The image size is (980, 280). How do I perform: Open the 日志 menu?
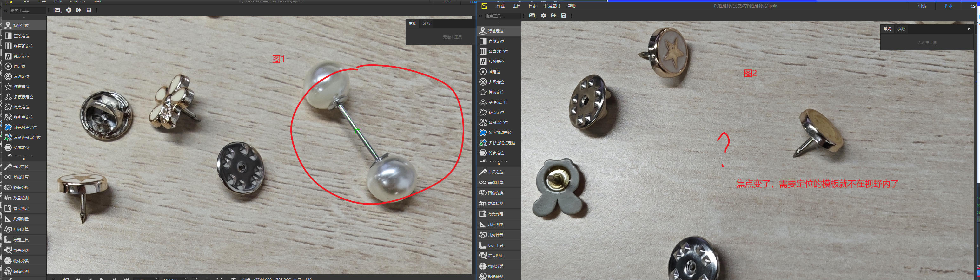pyautogui.click(x=532, y=6)
